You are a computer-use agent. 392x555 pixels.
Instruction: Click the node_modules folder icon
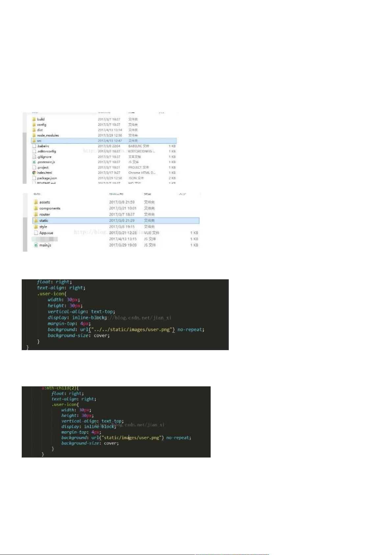click(x=34, y=135)
